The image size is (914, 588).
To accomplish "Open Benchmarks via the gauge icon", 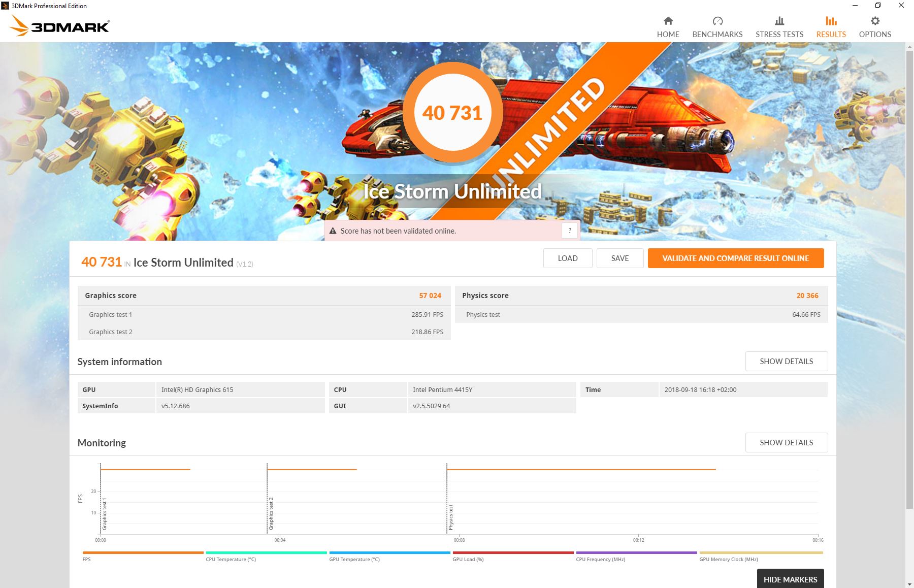I will click(717, 21).
